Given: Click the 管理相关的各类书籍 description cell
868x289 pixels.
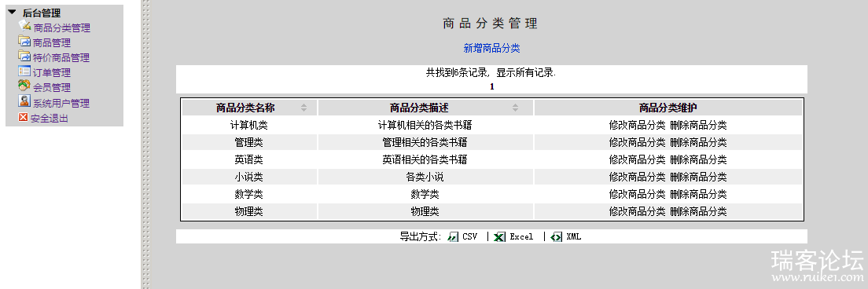Looking at the screenshot, I should pos(425,143).
